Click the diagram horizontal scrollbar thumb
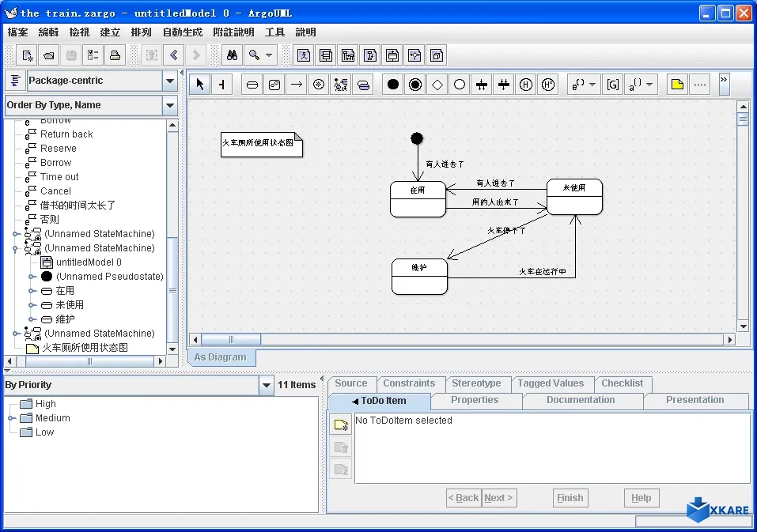Viewport: 757px width, 532px height. click(231, 340)
